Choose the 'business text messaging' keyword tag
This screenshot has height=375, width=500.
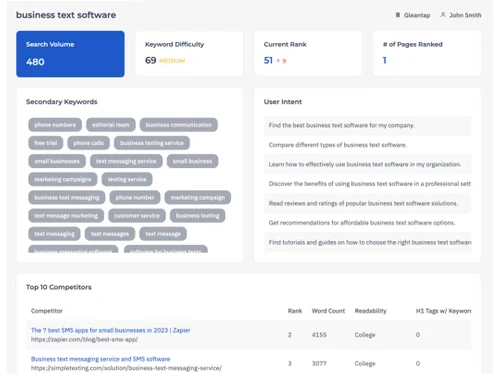(x=67, y=197)
